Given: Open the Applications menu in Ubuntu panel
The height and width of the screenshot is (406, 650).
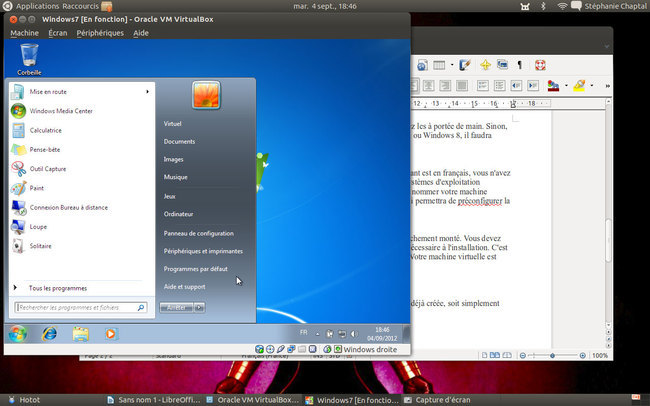Looking at the screenshot, I should (37, 6).
